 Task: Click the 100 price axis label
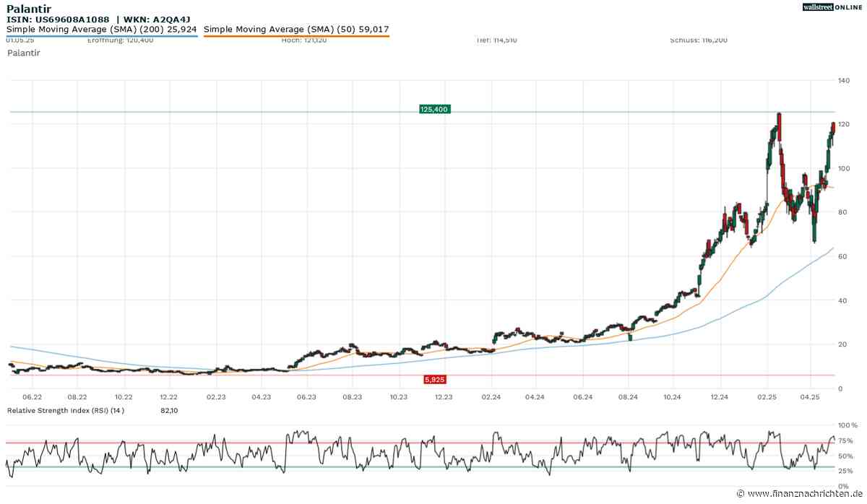coord(843,168)
